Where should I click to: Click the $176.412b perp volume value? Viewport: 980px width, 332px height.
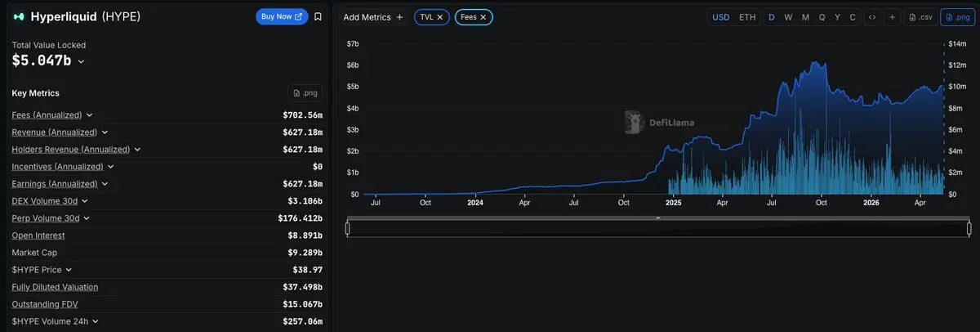[x=300, y=218]
